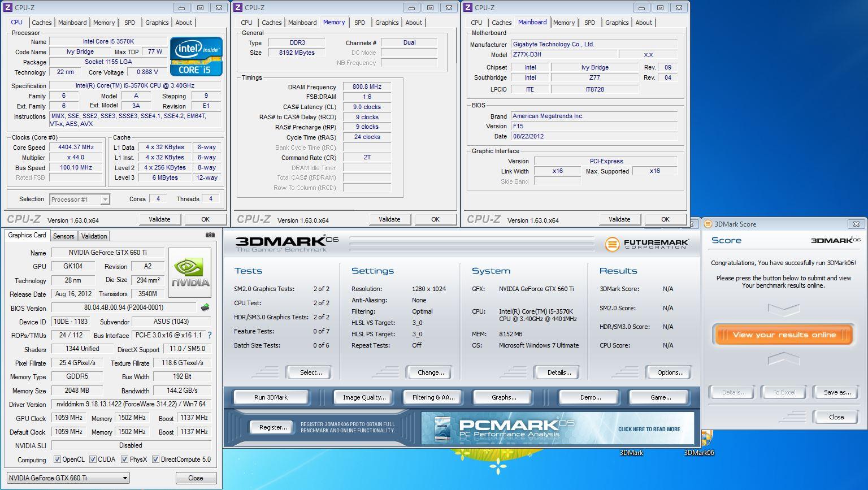The height and width of the screenshot is (490, 868).
Task: Click the BIOS save chip icon in GPU-Z
Action: coord(205,307)
